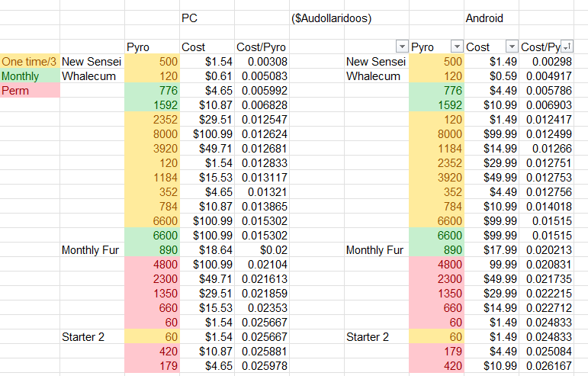Image resolution: width=588 pixels, height=376 pixels.
Task: Select the cell with value 0.00308
Action: pos(262,62)
